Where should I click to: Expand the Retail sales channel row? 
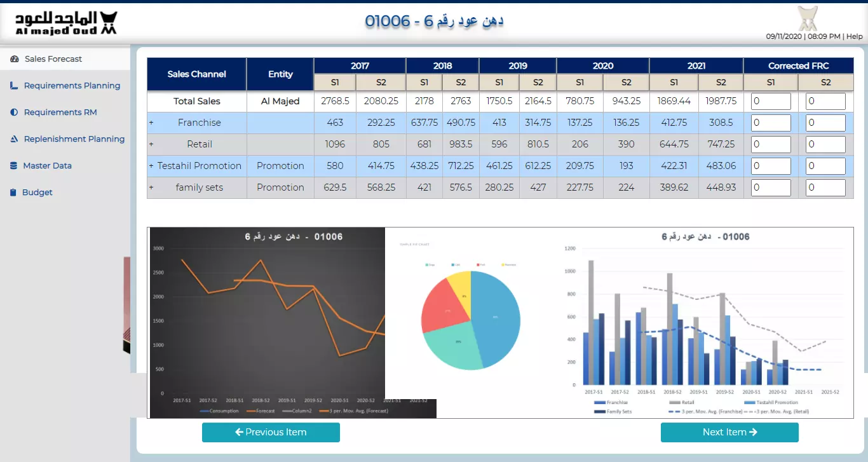click(x=151, y=144)
